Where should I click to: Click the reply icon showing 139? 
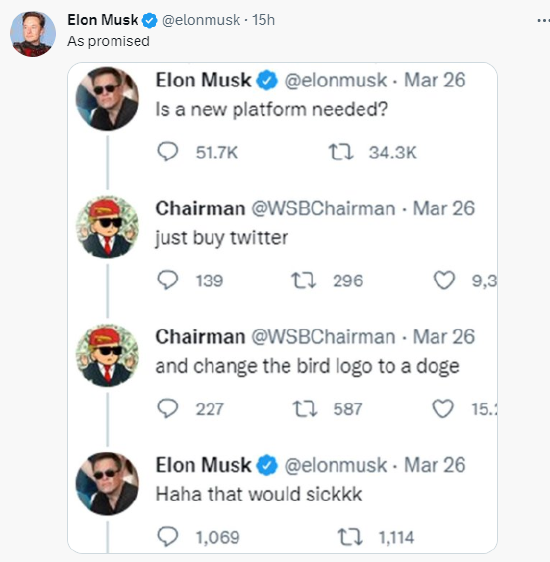point(168,280)
